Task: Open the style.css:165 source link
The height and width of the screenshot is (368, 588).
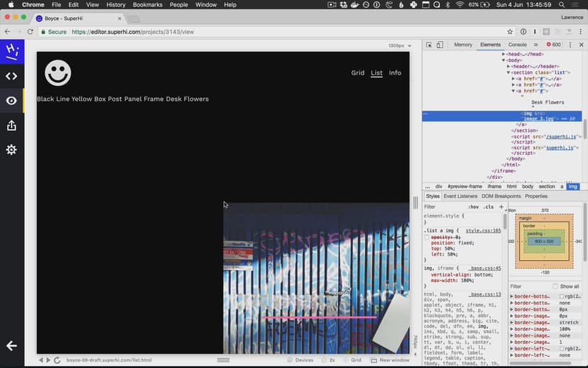Action: click(483, 231)
